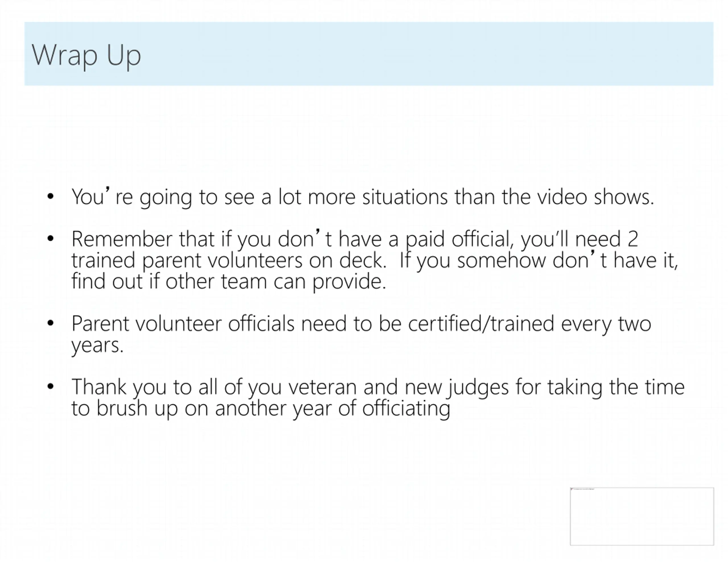Click the number "2" in second bullet
728x562 pixels.
pyautogui.click(x=633, y=239)
